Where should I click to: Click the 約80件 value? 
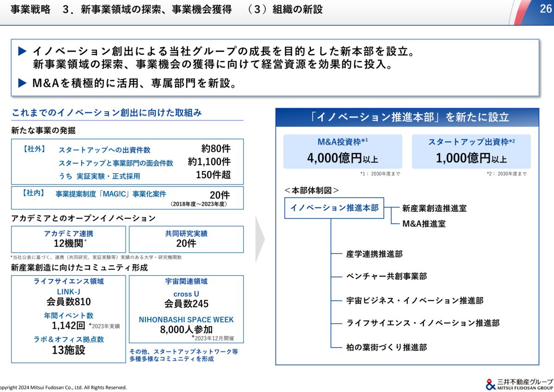216,149
